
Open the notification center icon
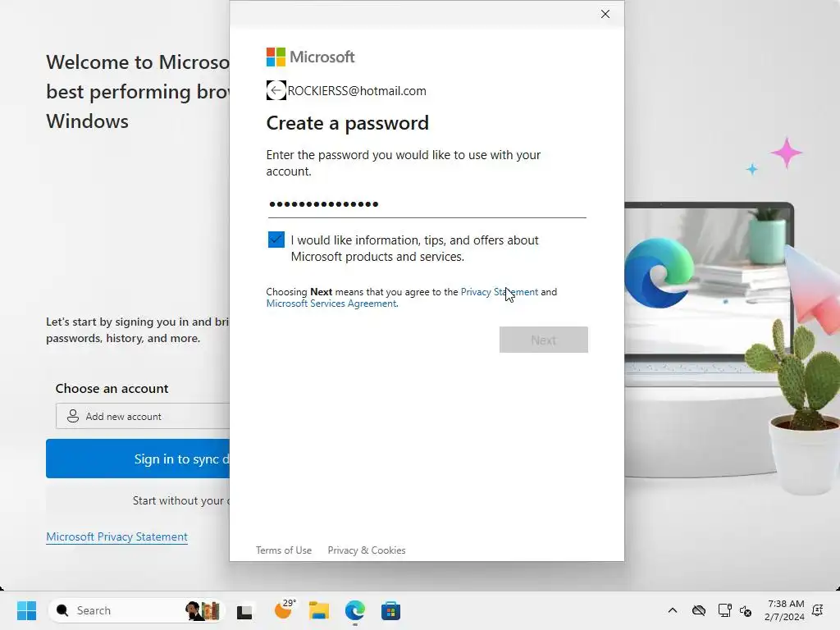[x=818, y=610]
